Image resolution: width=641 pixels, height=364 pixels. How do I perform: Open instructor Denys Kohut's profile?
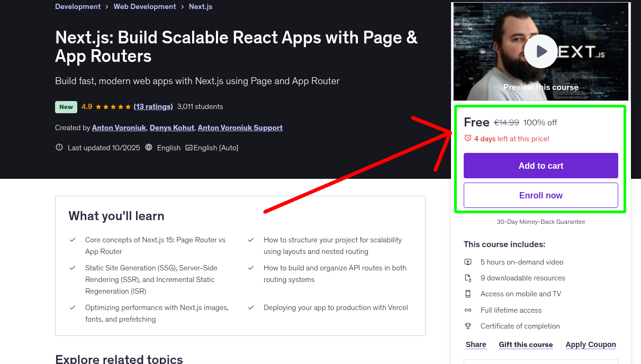[171, 128]
